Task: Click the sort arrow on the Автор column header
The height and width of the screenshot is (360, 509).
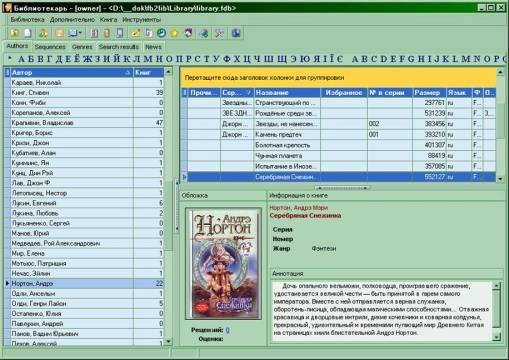Action: 128,72
